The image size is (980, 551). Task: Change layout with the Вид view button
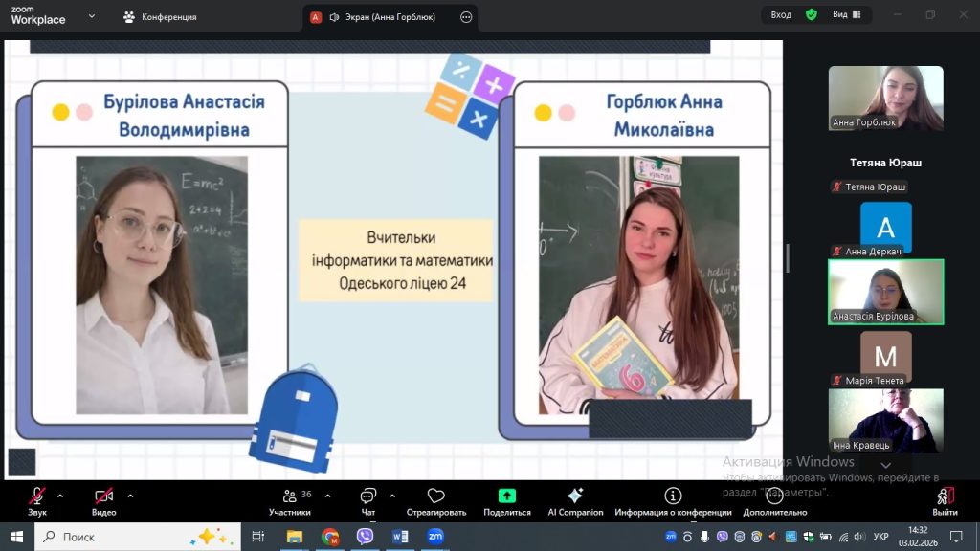[846, 14]
